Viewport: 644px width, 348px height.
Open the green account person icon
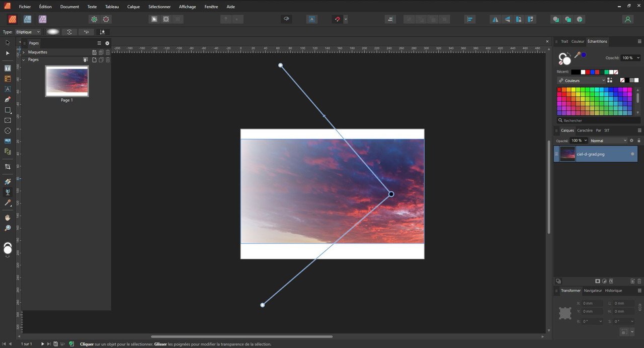pyautogui.click(x=627, y=19)
